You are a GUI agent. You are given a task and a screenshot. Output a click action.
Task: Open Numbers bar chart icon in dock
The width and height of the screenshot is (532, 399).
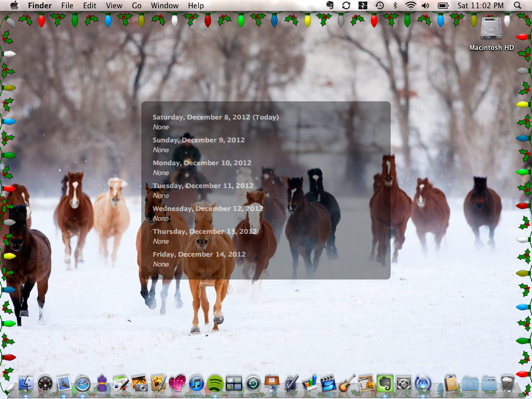coord(310,384)
